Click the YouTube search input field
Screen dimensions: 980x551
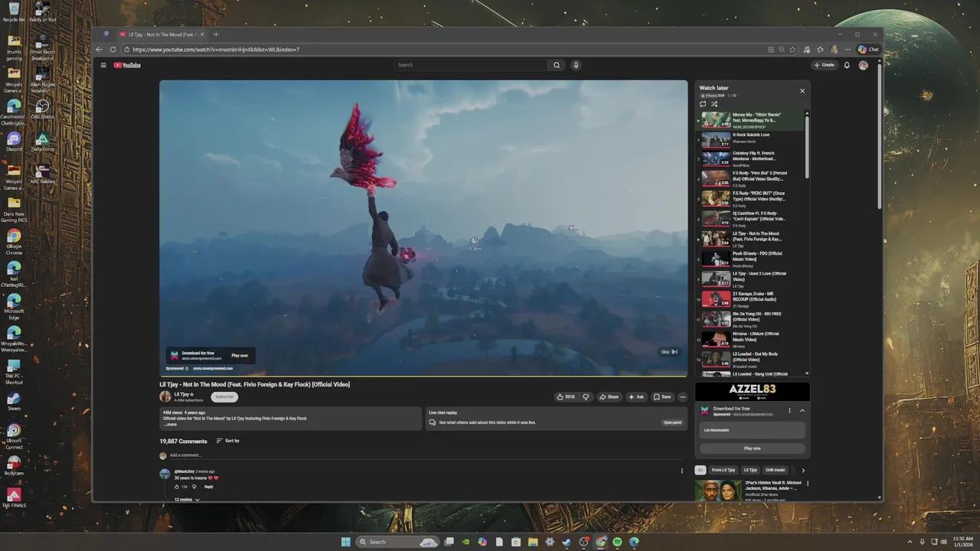coord(471,65)
